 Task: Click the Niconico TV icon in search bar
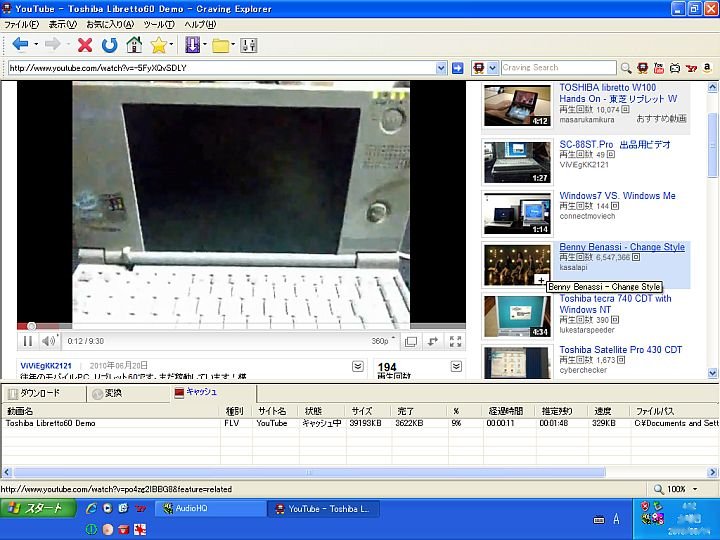(x=675, y=68)
